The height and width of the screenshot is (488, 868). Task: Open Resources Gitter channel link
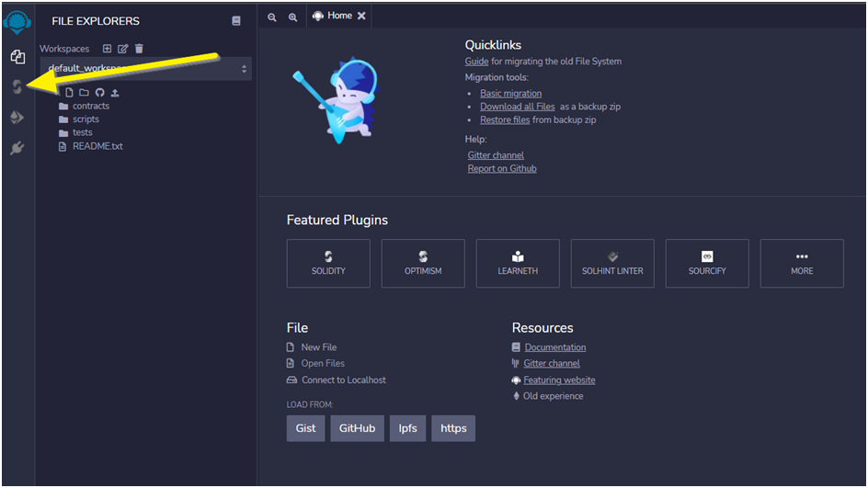(x=552, y=364)
